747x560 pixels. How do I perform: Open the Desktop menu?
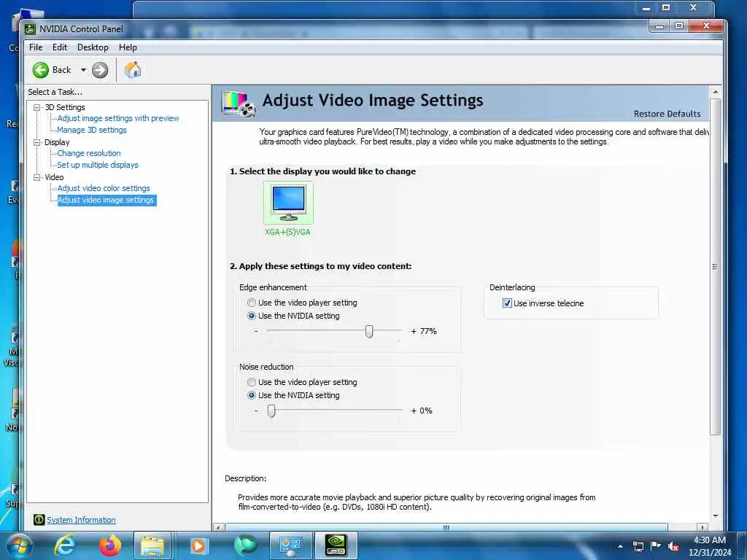click(93, 47)
